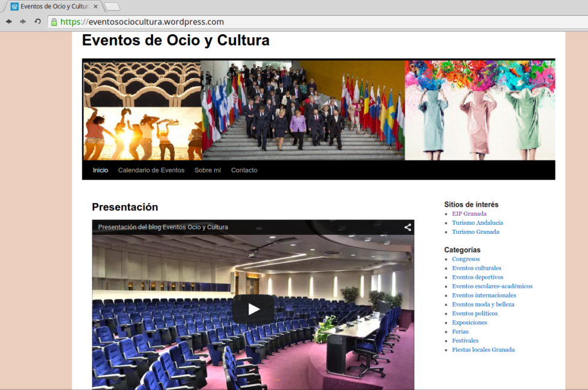Click the share icon on the video
The height and width of the screenshot is (390, 588).
(407, 227)
